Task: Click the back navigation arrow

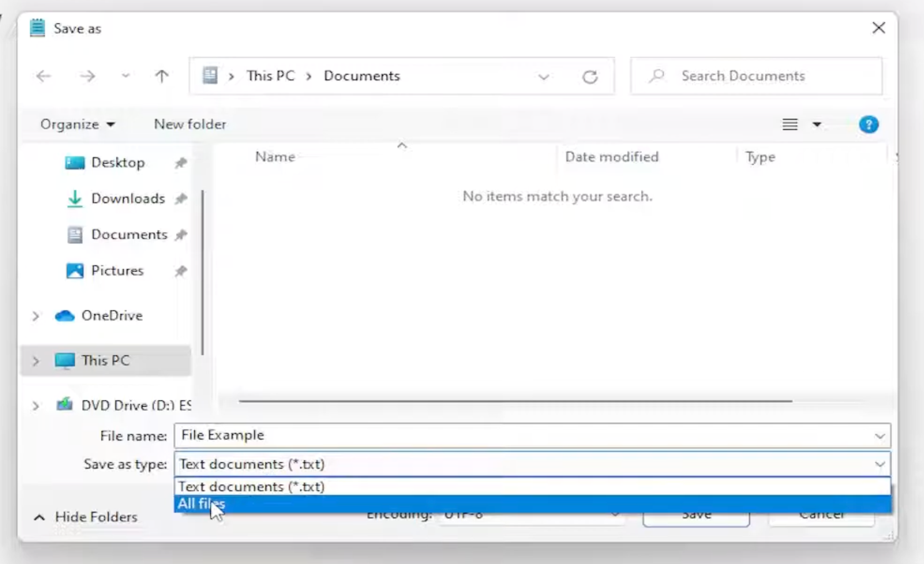Action: [x=43, y=76]
